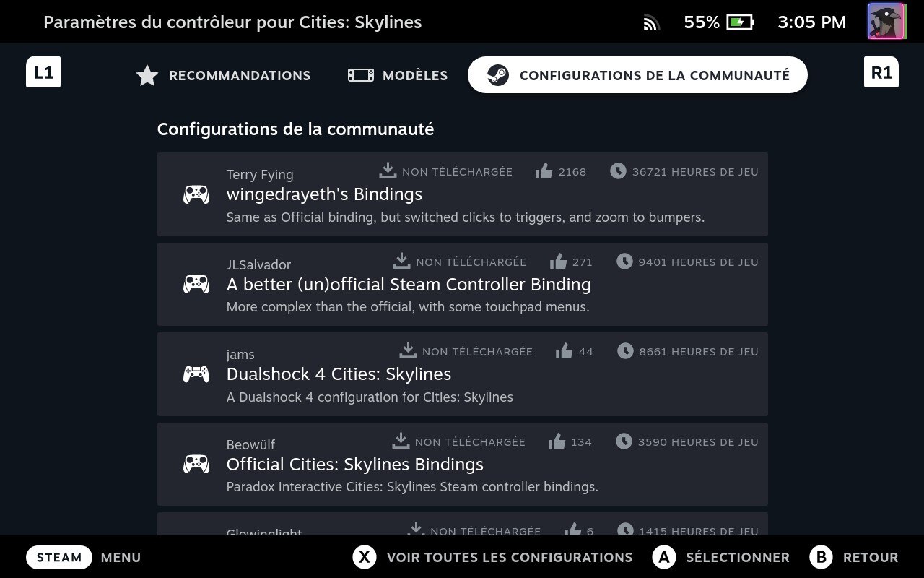The height and width of the screenshot is (578, 924).
Task: Click the L1 bumper button
Action: 43,72
